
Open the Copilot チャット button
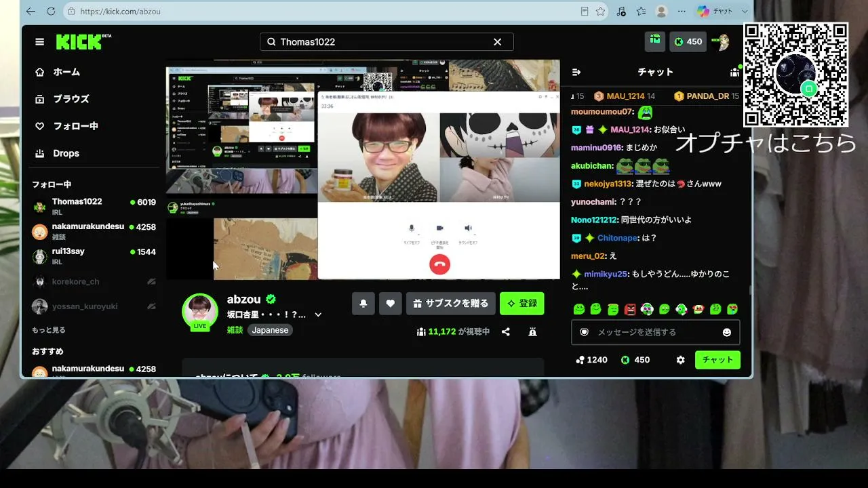[715, 12]
